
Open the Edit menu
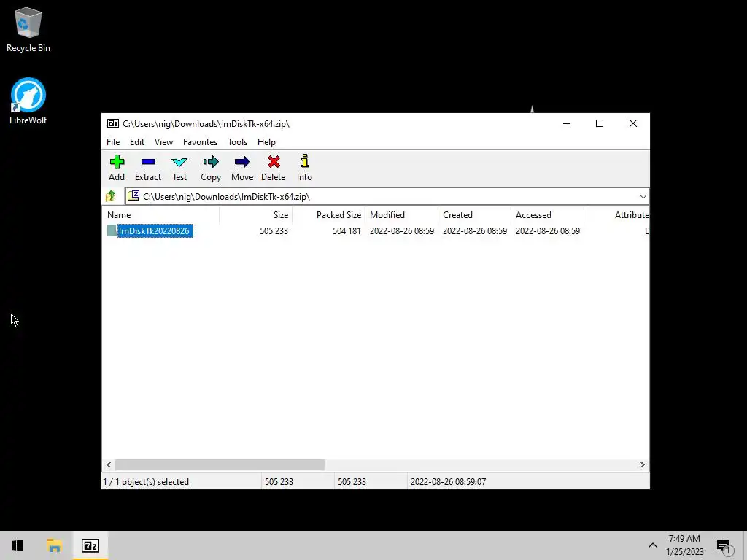point(136,142)
